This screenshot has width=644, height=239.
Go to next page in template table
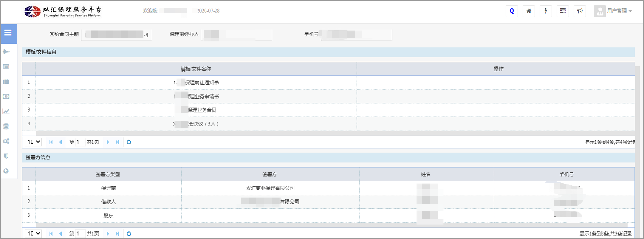click(x=108, y=142)
